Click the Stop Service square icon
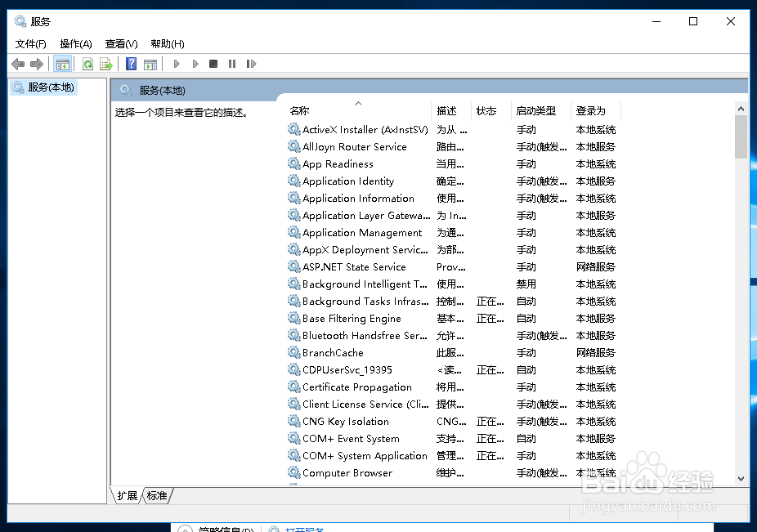 (213, 64)
